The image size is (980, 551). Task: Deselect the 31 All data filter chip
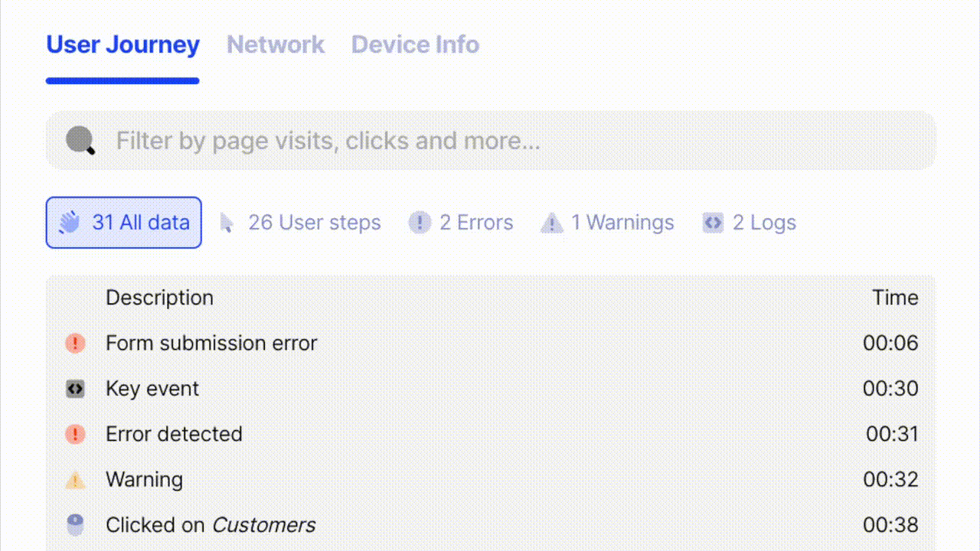(x=123, y=222)
